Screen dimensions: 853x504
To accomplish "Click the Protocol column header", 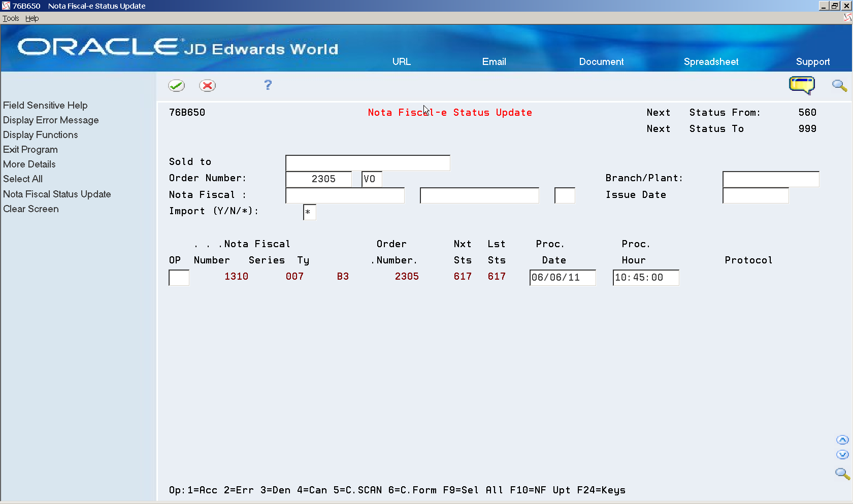I will (x=748, y=260).
